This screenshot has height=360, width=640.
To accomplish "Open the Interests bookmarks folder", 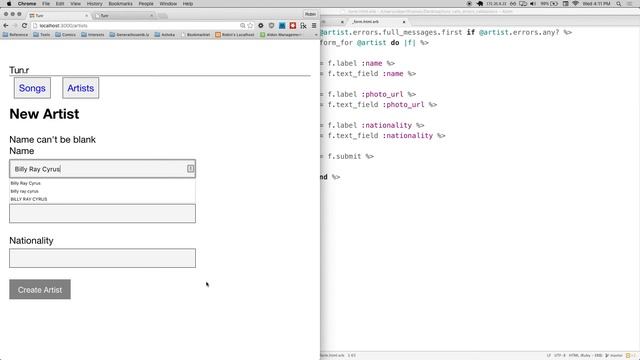I will point(93,35).
